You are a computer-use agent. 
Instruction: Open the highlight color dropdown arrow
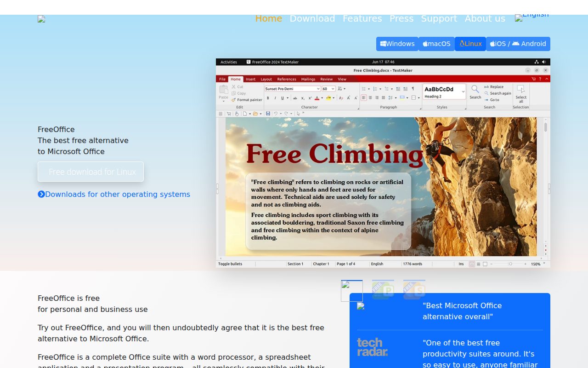pyautogui.click(x=334, y=98)
